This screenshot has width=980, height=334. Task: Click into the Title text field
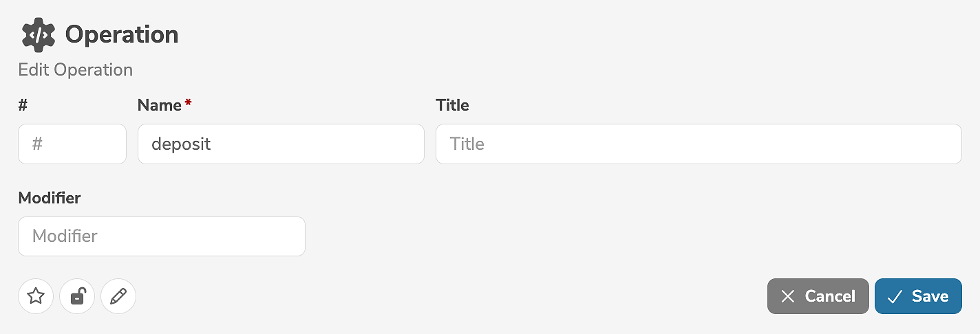coord(699,144)
